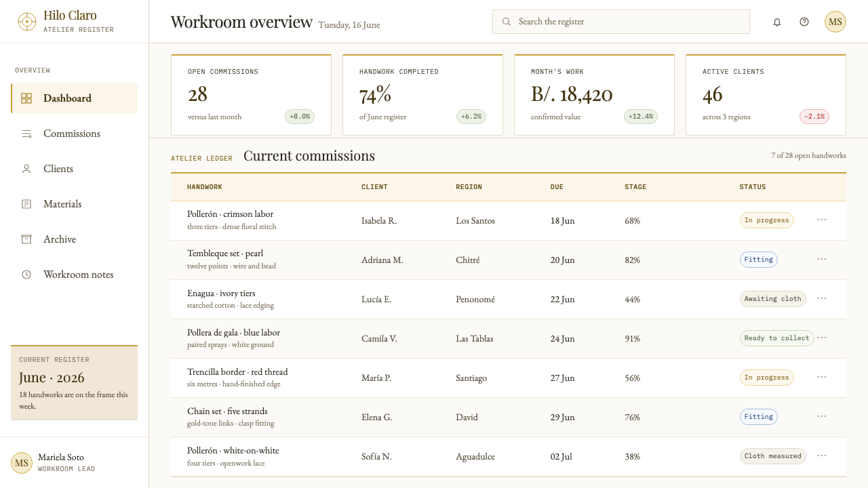Click the 91% stage value

click(632, 339)
